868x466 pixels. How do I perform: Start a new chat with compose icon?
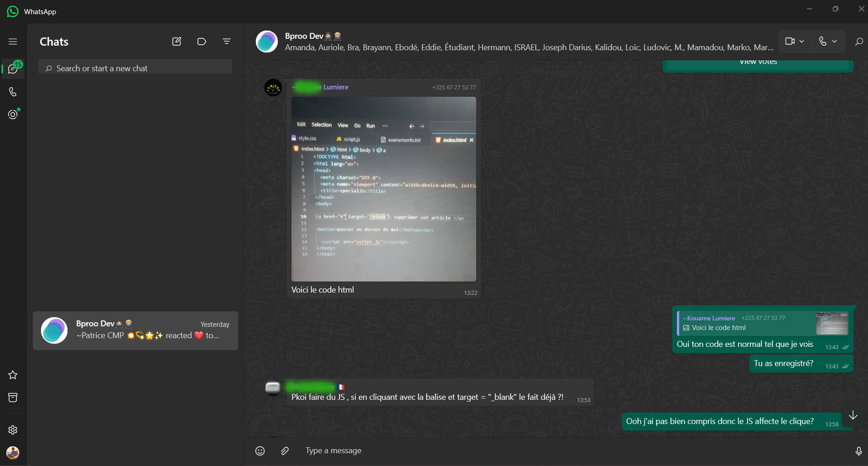coord(177,42)
